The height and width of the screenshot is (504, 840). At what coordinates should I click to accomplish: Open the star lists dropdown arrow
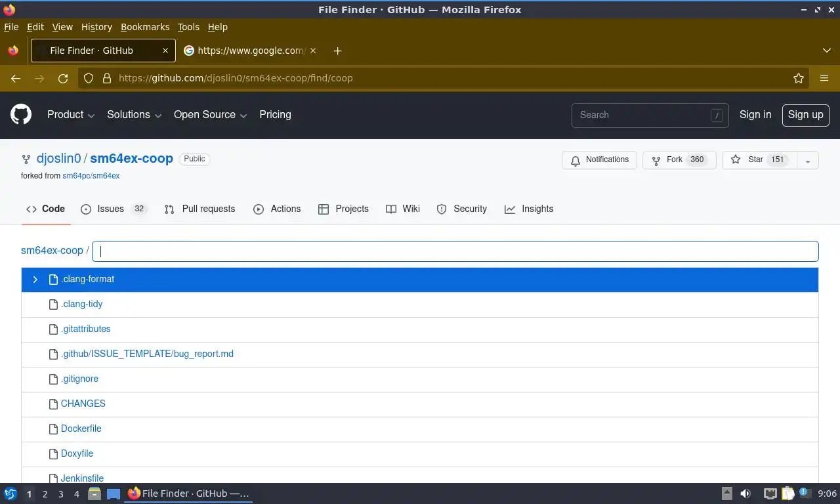click(808, 160)
